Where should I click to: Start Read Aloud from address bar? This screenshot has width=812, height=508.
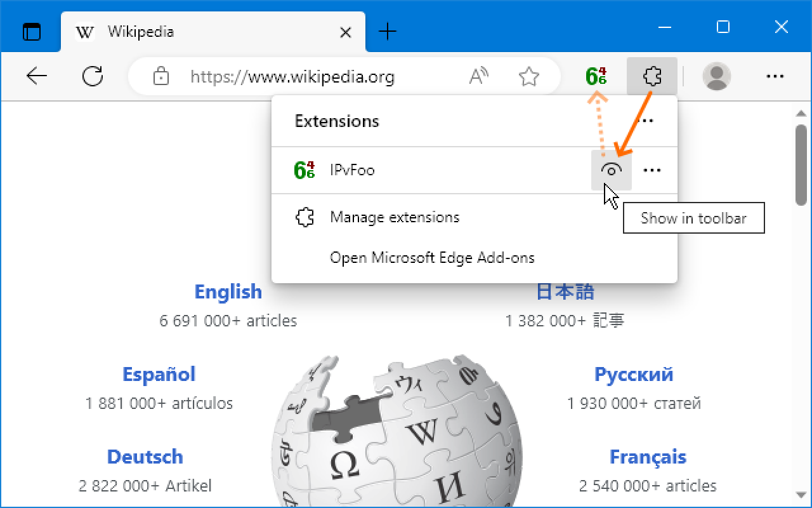click(479, 77)
